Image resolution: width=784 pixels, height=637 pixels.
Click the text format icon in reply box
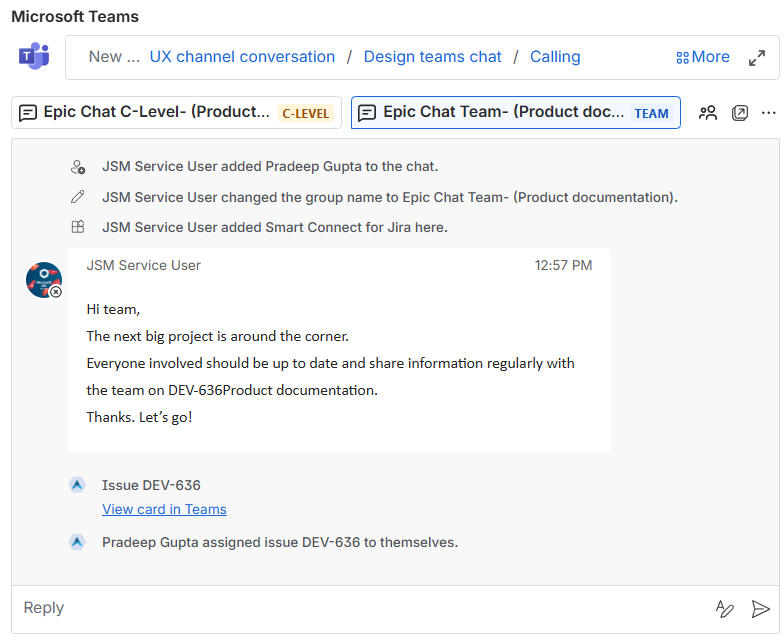coord(725,608)
